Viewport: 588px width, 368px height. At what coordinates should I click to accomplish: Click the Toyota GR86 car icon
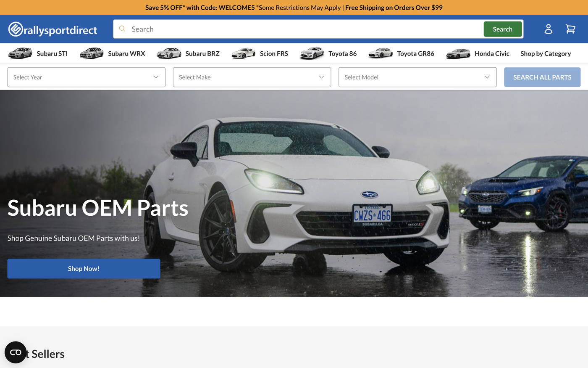tap(381, 53)
